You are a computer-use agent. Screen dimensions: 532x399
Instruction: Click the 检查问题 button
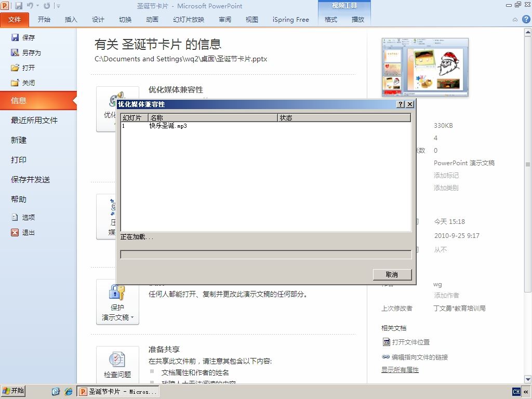pos(117,364)
